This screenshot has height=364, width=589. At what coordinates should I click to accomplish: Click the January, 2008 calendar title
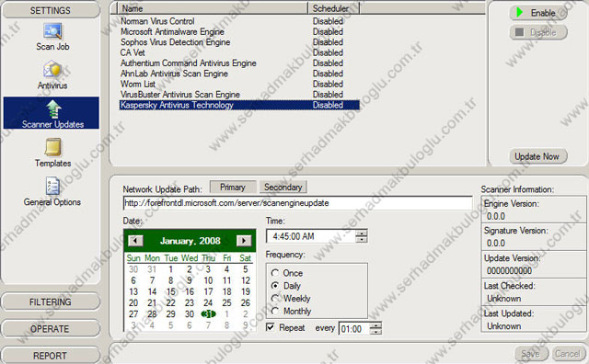coord(191,241)
